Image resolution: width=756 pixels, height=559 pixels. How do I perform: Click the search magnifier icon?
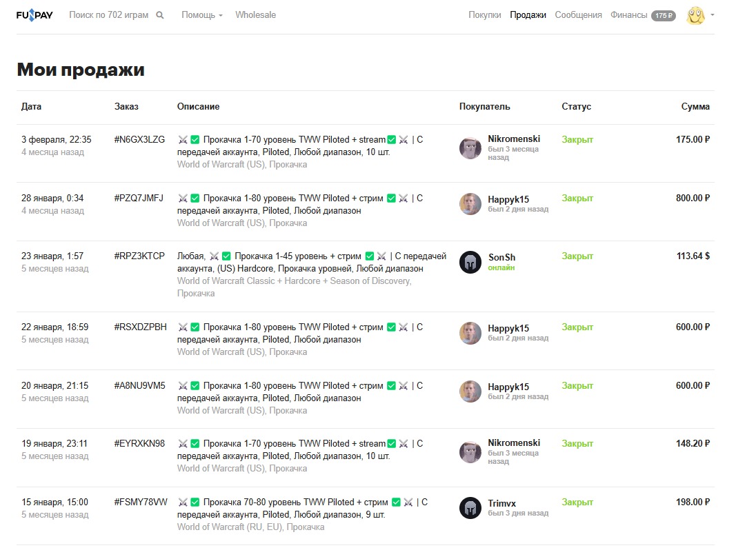(x=160, y=15)
